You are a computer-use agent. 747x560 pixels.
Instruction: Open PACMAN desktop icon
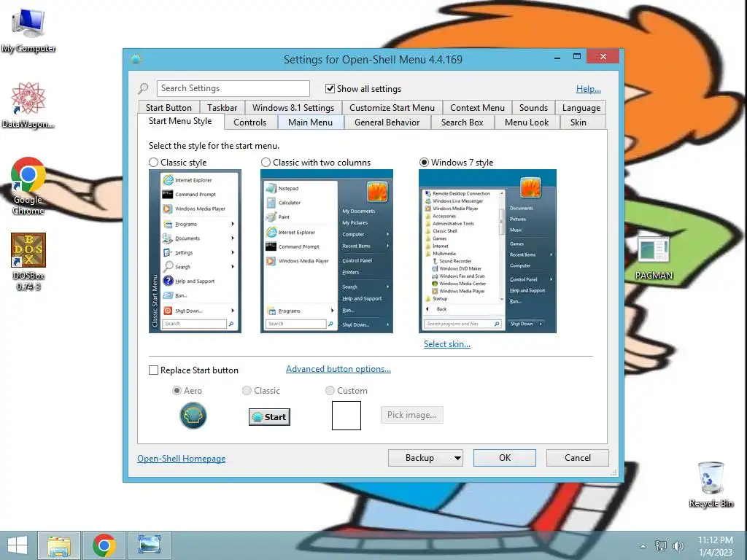[x=654, y=257]
